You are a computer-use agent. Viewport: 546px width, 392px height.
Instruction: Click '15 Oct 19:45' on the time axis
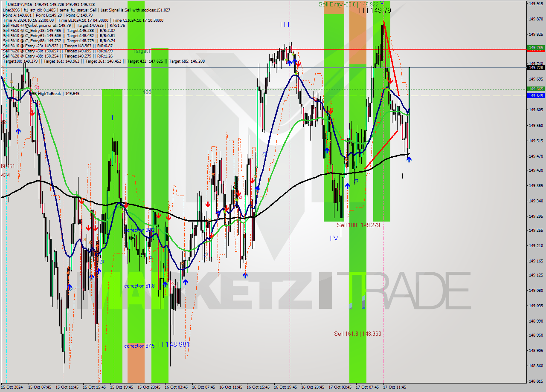(121, 387)
